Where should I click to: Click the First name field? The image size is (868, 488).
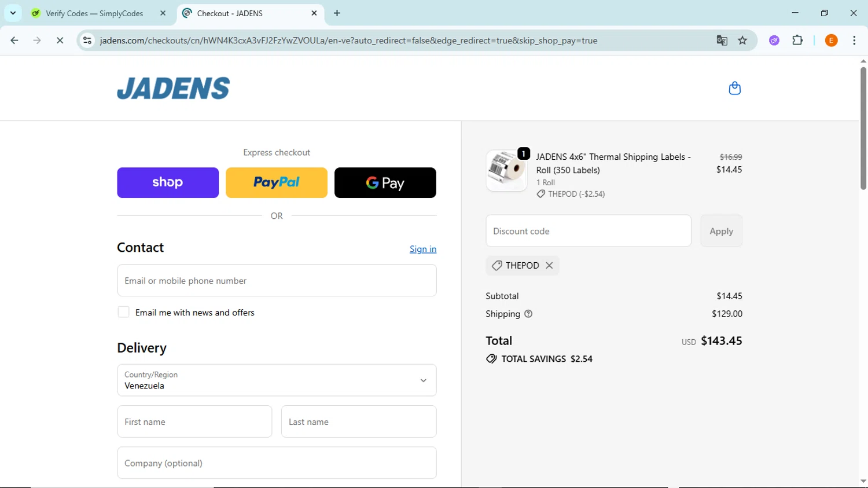[x=194, y=421]
